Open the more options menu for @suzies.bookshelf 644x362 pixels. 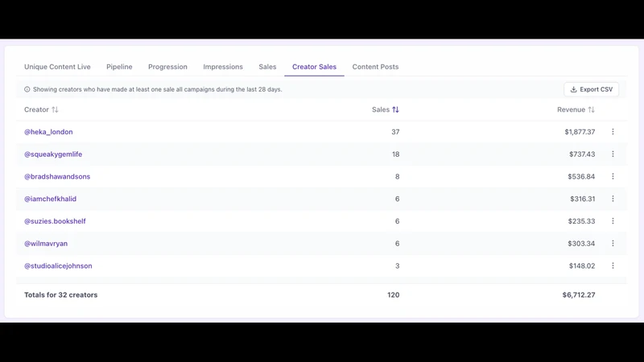(613, 220)
